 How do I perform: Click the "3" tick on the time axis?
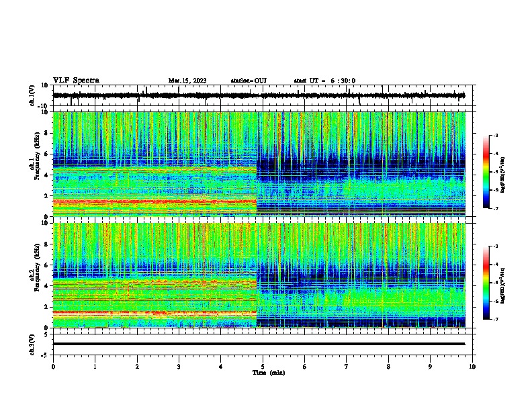[179, 367]
